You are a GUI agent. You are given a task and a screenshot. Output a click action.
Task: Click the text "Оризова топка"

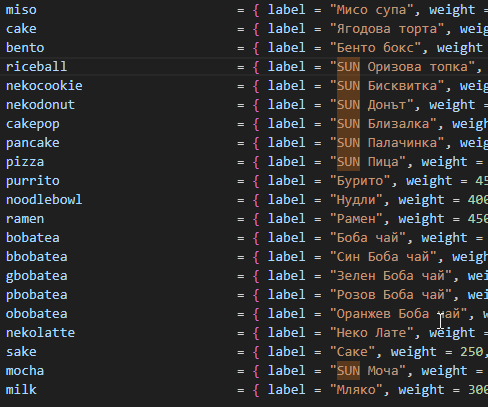click(x=418, y=67)
